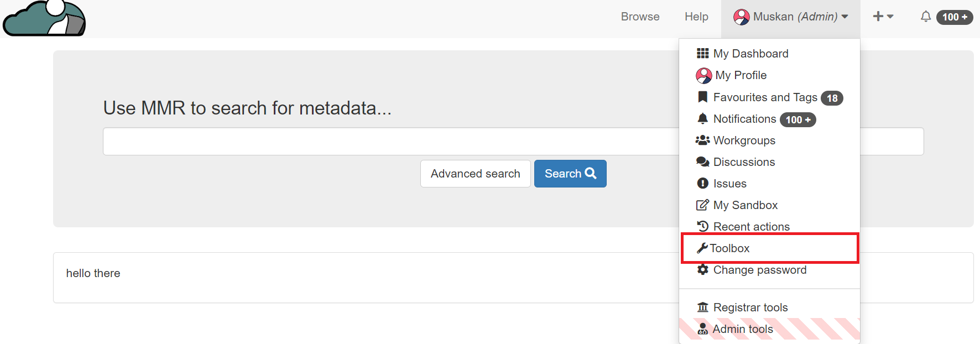980x344 pixels.
Task: Expand the plus create-new dropdown
Action: pos(883,17)
